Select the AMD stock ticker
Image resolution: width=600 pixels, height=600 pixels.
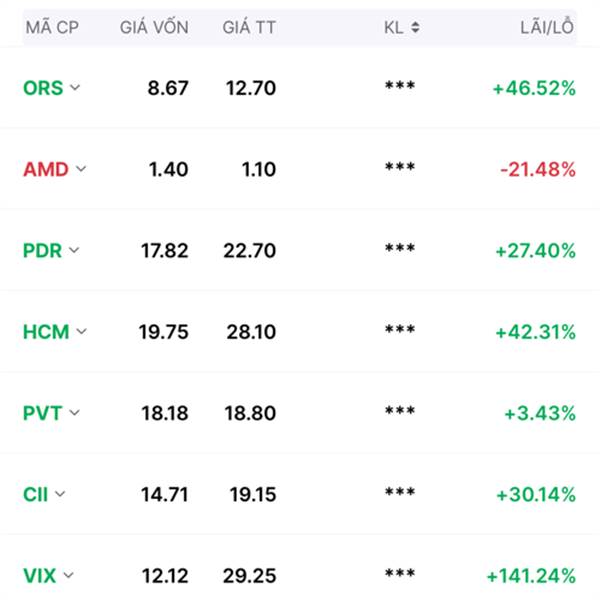pos(46,169)
